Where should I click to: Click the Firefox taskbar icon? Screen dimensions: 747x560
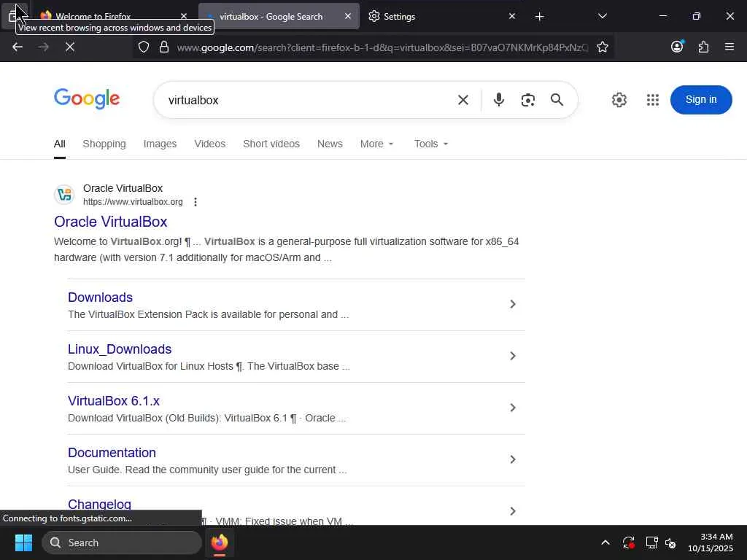(220, 542)
